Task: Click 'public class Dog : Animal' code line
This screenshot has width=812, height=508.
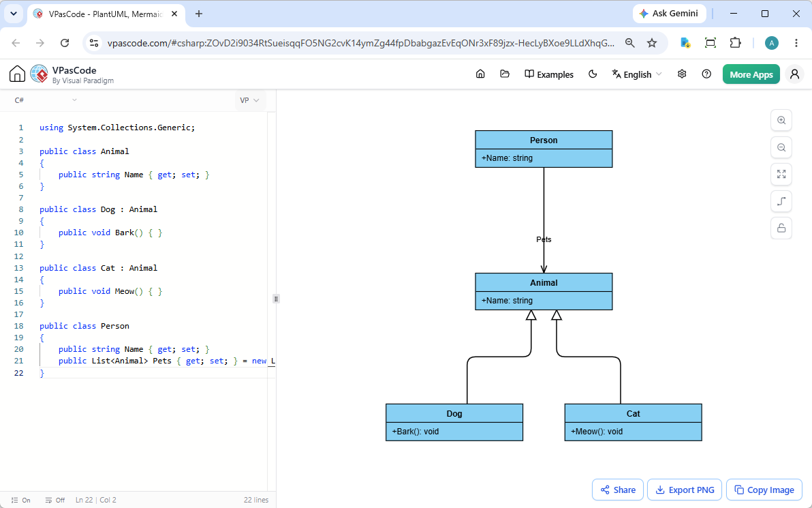Action: pyautogui.click(x=98, y=209)
